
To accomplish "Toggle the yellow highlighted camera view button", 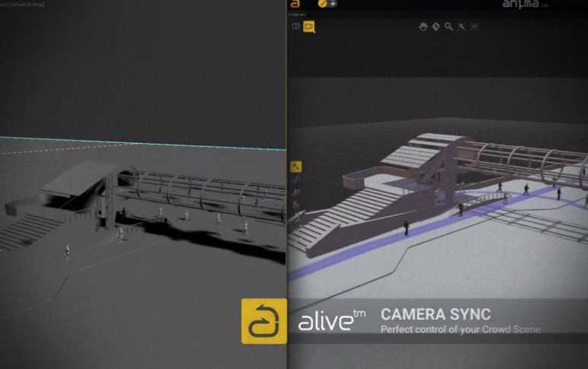I will click(309, 27).
